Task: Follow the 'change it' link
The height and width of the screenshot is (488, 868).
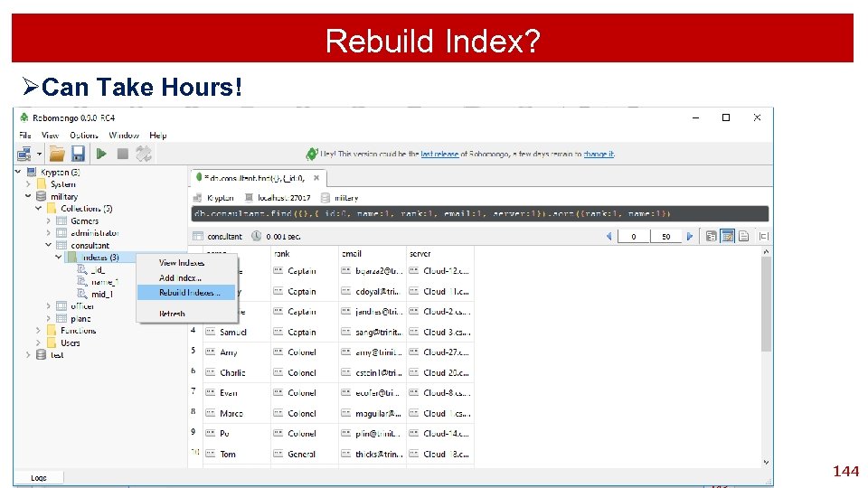Action: pyautogui.click(x=599, y=155)
